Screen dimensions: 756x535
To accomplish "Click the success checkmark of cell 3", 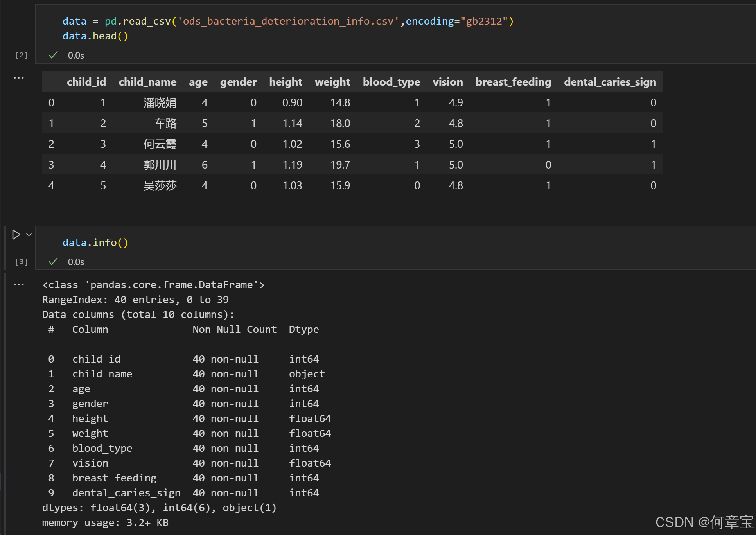I will 53,262.
